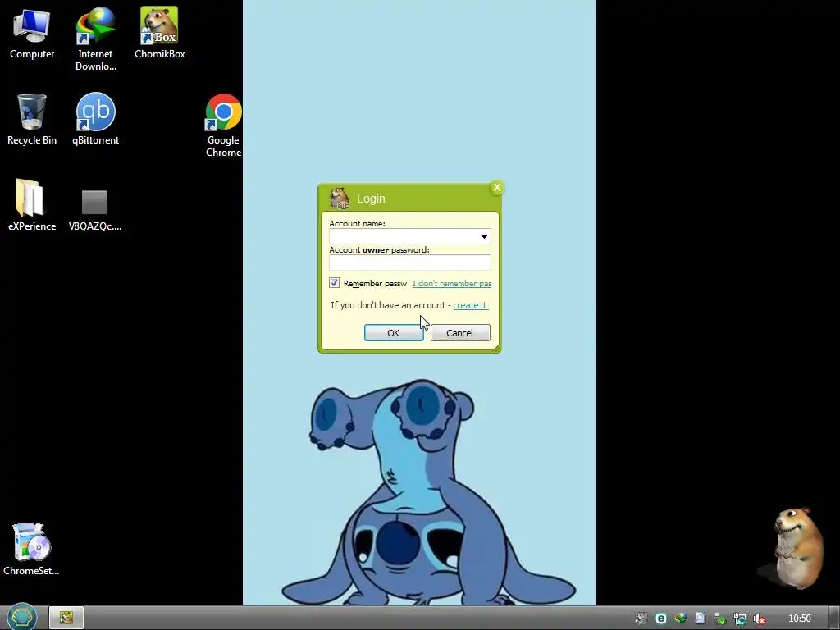
Task: Click the ChomikBox hamster tray icon
Action: (641, 619)
